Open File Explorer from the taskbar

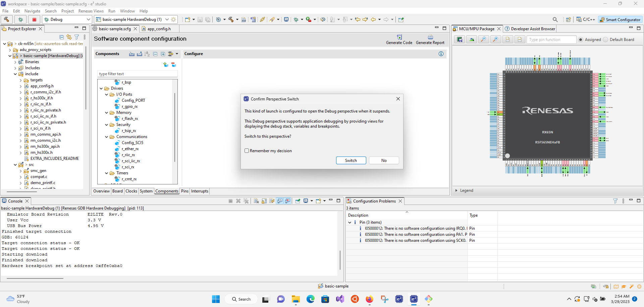click(x=296, y=299)
